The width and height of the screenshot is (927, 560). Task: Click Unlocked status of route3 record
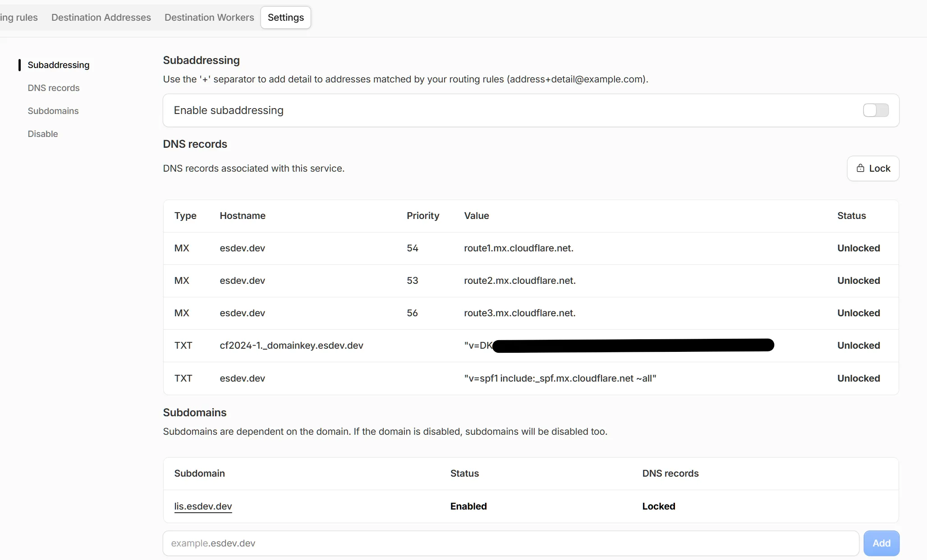[x=858, y=313]
